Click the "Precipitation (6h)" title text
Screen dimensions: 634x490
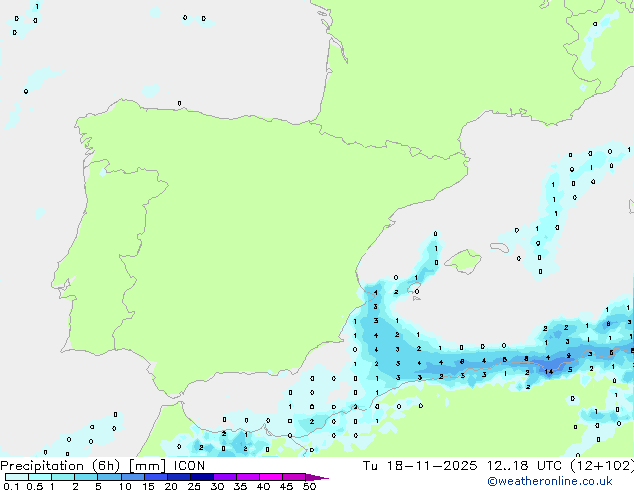click(x=60, y=466)
